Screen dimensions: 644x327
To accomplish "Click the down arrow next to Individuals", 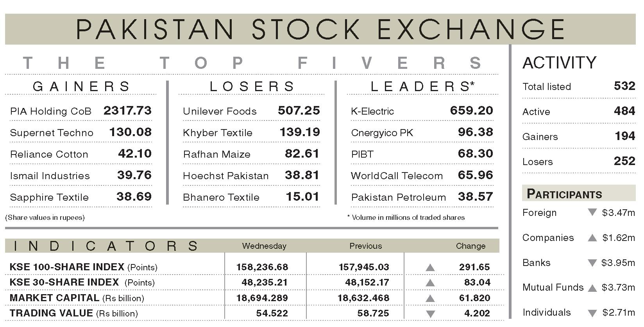I will coord(592,313).
